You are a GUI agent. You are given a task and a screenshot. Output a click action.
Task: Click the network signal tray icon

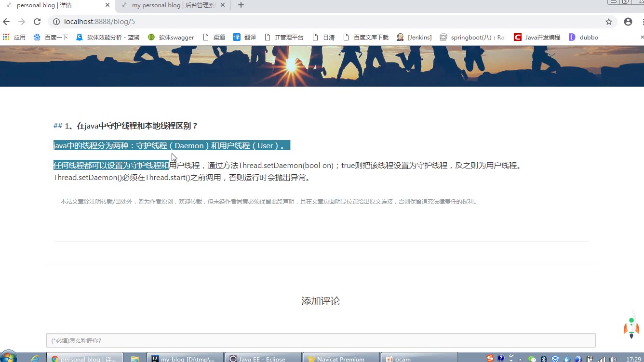point(602,359)
